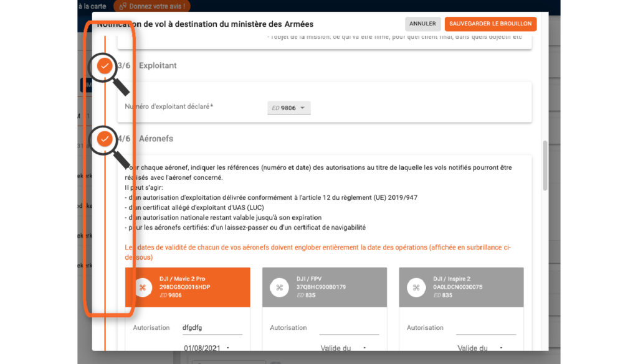Click the drone icon on Inspire 2 card
638x364 pixels.
416,287
